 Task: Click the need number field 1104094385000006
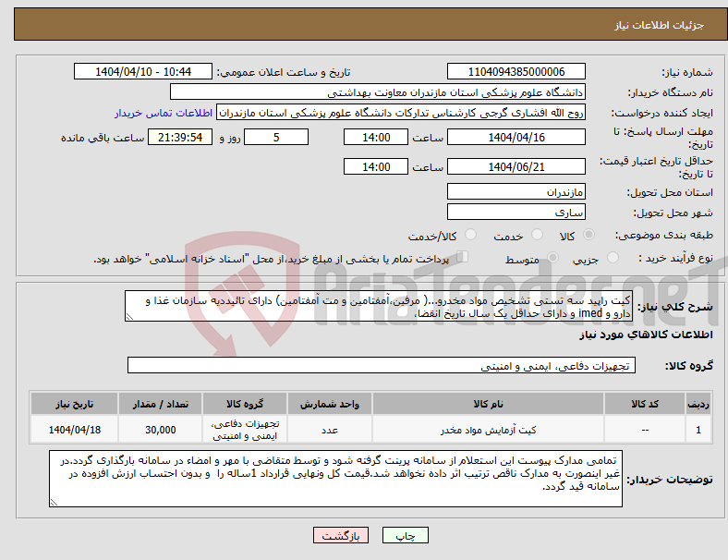[x=516, y=71]
